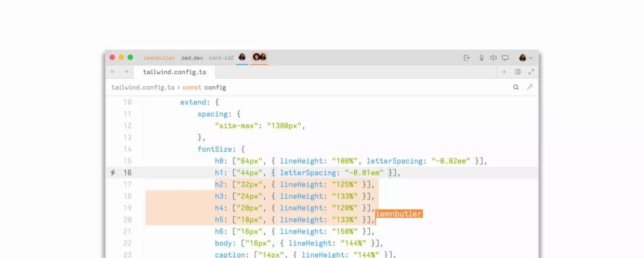Viewport: 644px width, 258px height.
Task: Toggle the speaker audio icon
Action: [x=493, y=58]
